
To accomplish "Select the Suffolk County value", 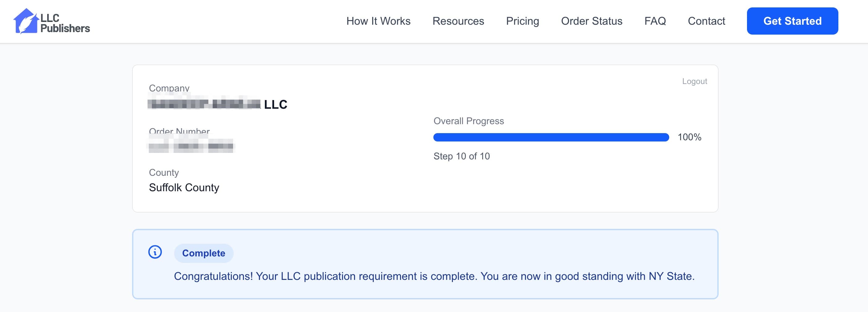I will pos(184,188).
